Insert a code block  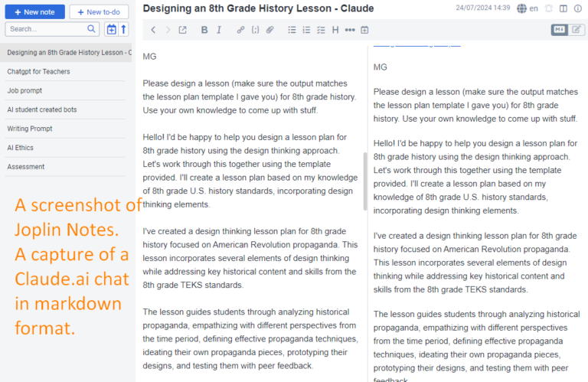click(256, 30)
